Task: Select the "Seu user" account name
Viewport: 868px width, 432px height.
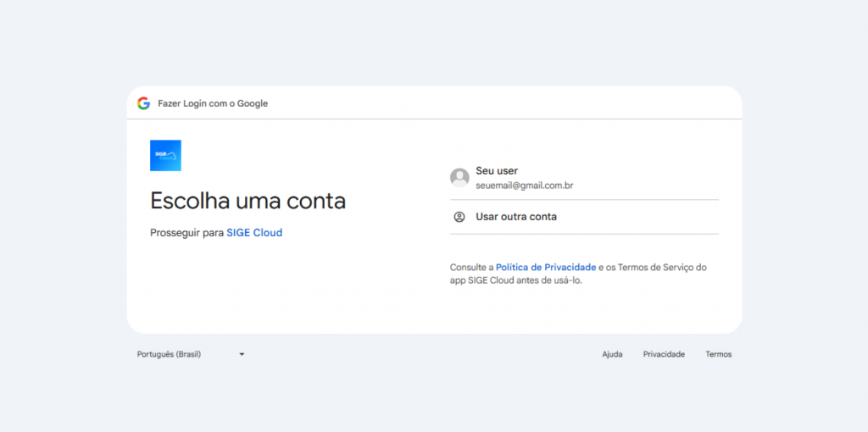Action: (x=497, y=171)
